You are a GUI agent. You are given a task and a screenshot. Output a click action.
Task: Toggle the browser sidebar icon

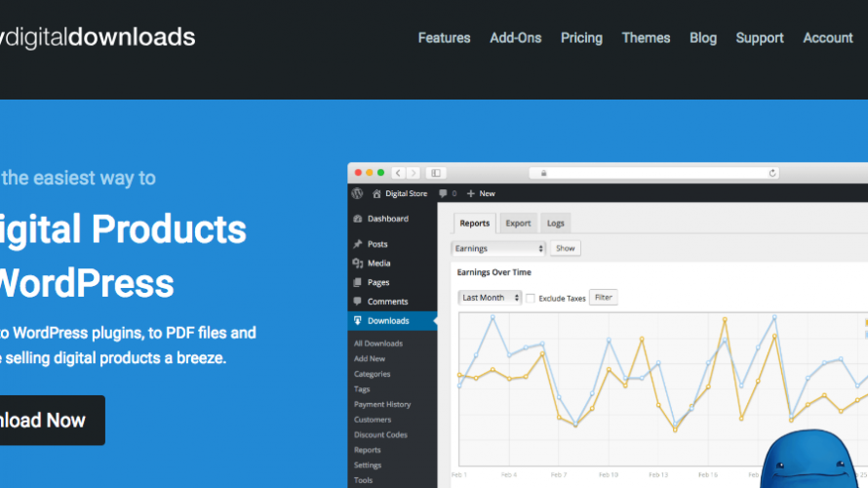pyautogui.click(x=436, y=173)
